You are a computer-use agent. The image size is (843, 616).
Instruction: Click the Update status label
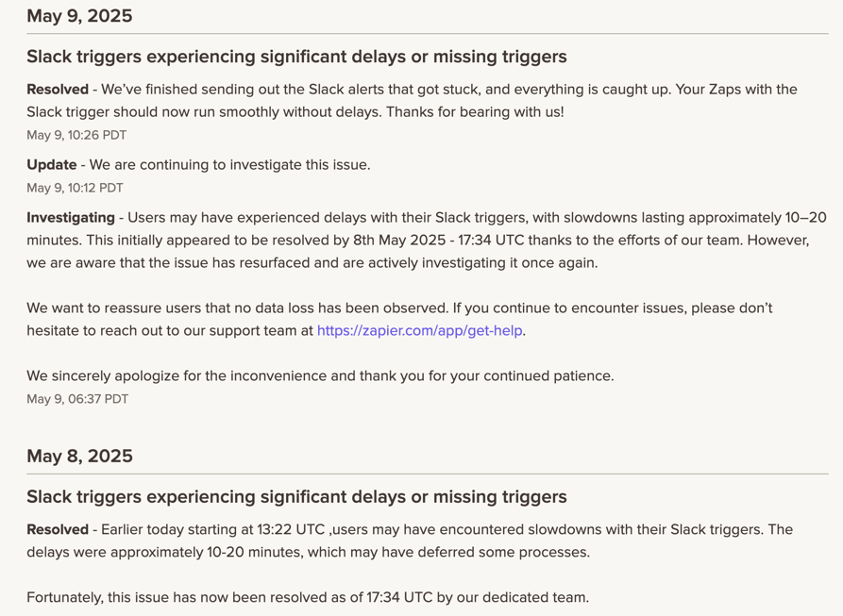click(x=52, y=165)
